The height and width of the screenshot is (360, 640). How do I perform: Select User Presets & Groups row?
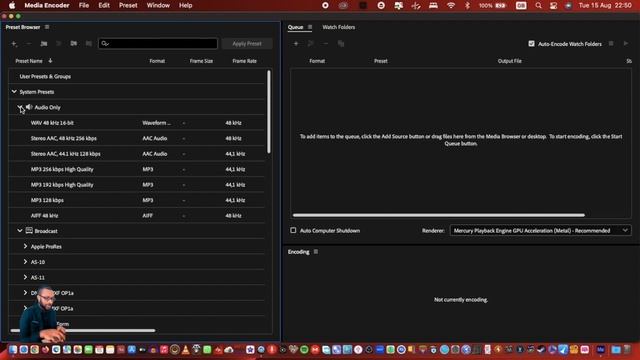pos(137,76)
